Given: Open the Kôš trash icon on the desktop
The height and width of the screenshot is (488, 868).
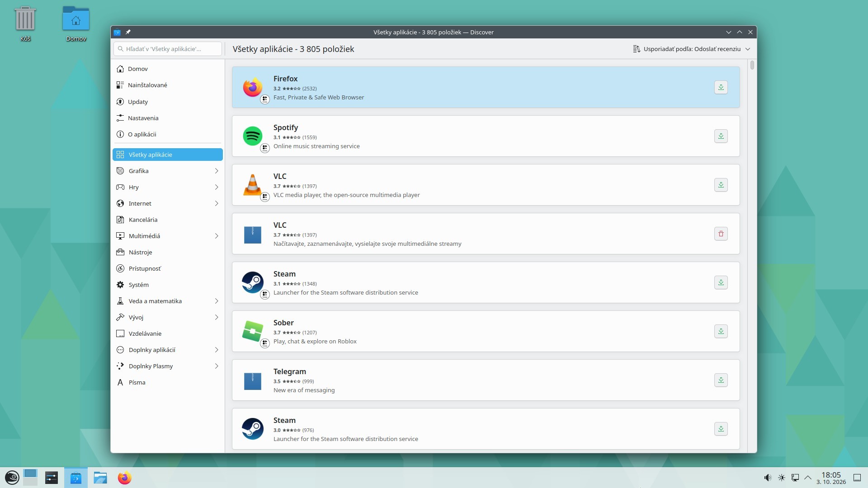Looking at the screenshot, I should coord(25,24).
